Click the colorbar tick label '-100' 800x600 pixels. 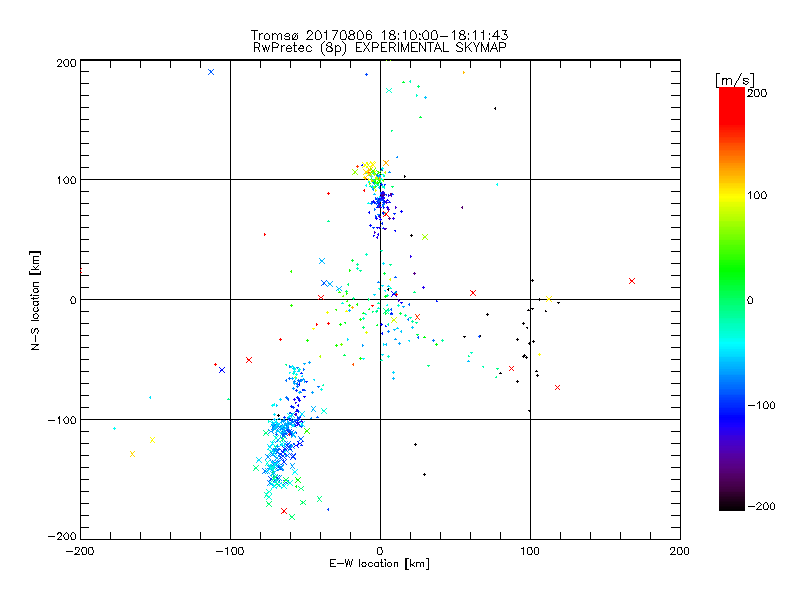point(761,406)
